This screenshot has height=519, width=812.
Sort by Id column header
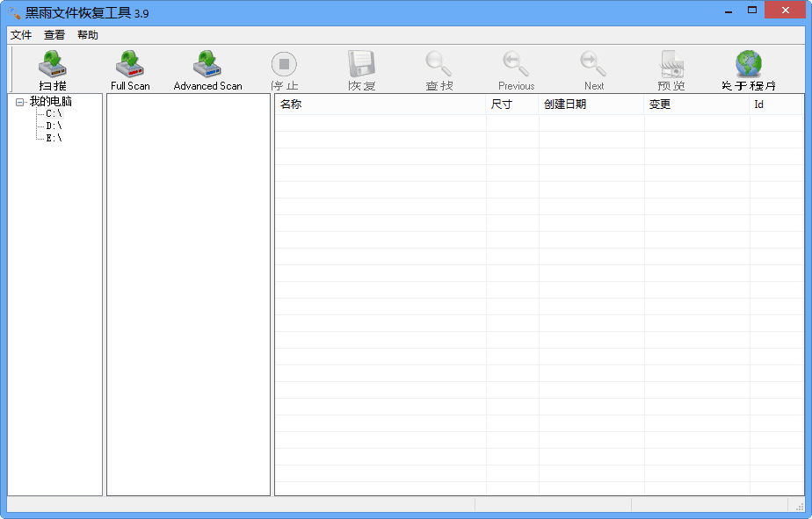tap(776, 105)
